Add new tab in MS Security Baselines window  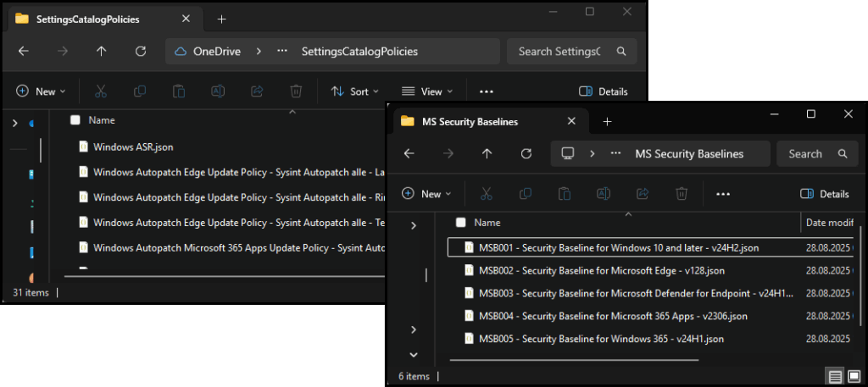pos(607,122)
